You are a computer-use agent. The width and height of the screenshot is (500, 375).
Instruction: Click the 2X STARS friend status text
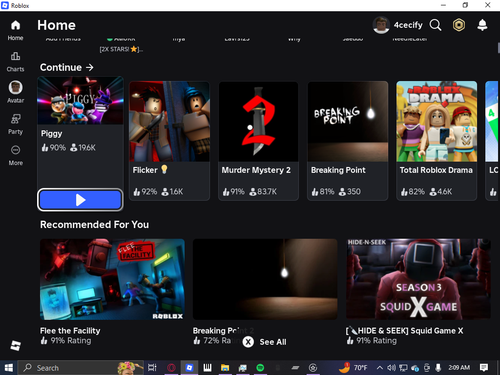(121, 49)
